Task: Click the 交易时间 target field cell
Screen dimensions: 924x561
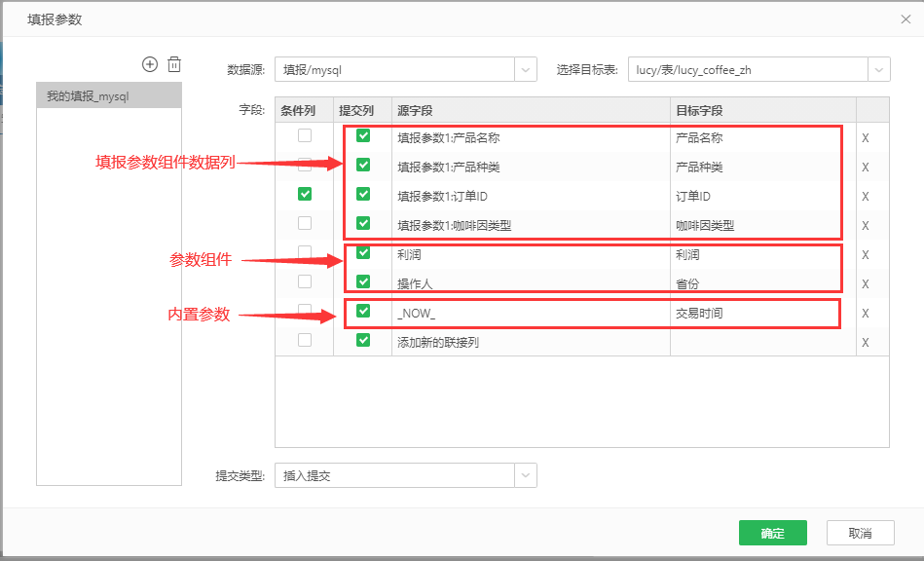Action: 761,314
